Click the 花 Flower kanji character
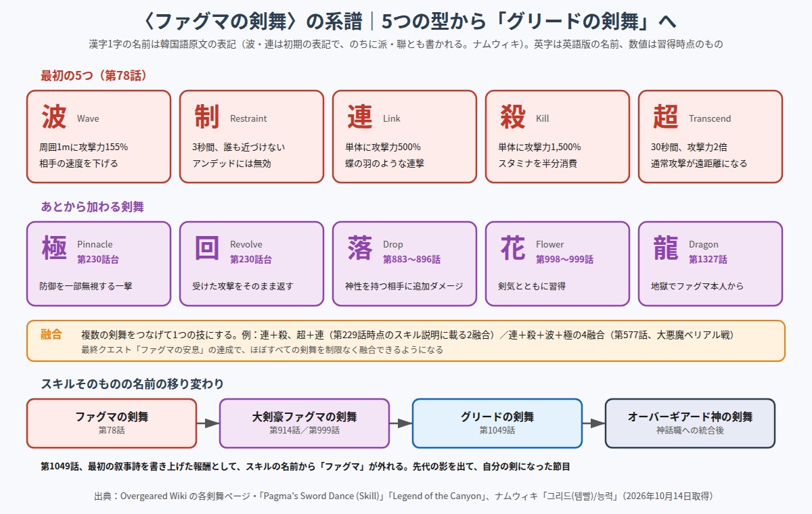 (513, 248)
